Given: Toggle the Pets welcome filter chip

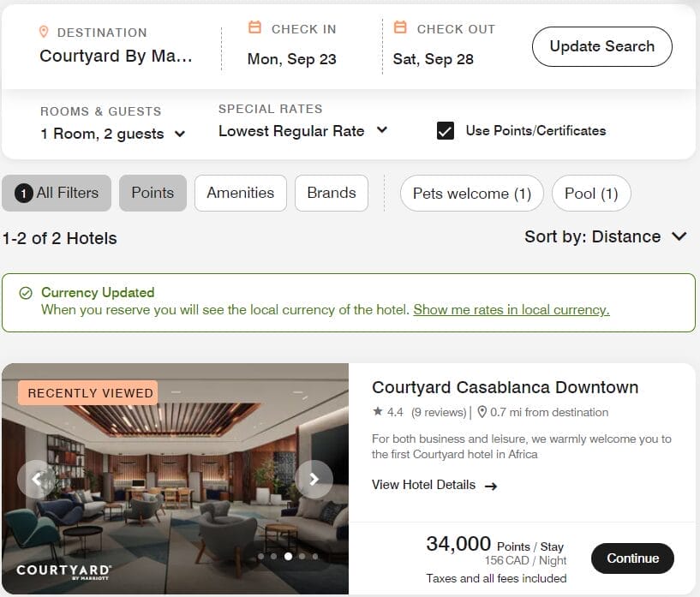Looking at the screenshot, I should (x=472, y=194).
